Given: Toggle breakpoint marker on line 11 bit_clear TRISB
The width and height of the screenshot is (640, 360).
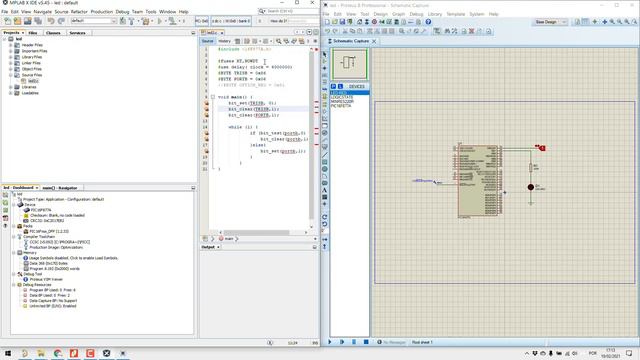Looking at the screenshot, I should 206,109.
